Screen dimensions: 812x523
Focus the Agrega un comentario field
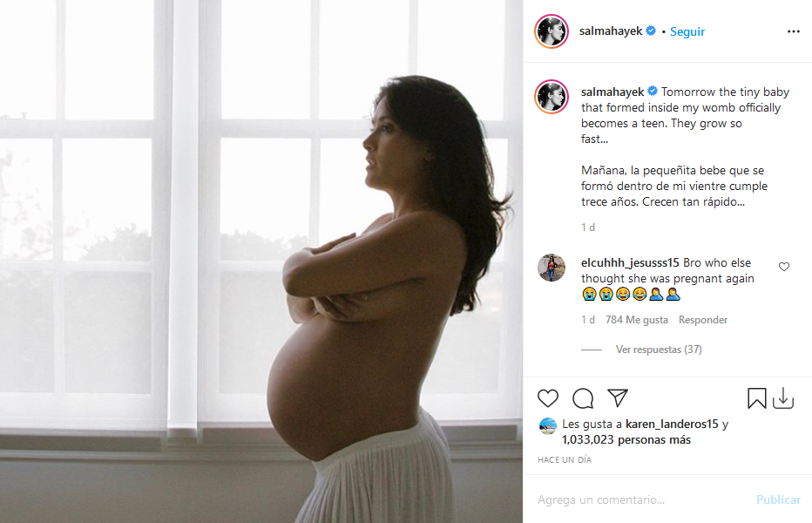click(642, 499)
